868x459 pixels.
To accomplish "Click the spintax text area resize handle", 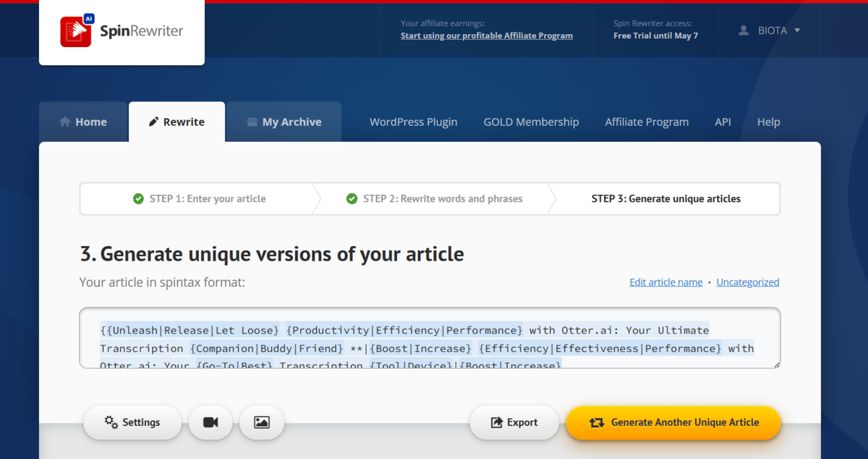I will click(x=776, y=364).
